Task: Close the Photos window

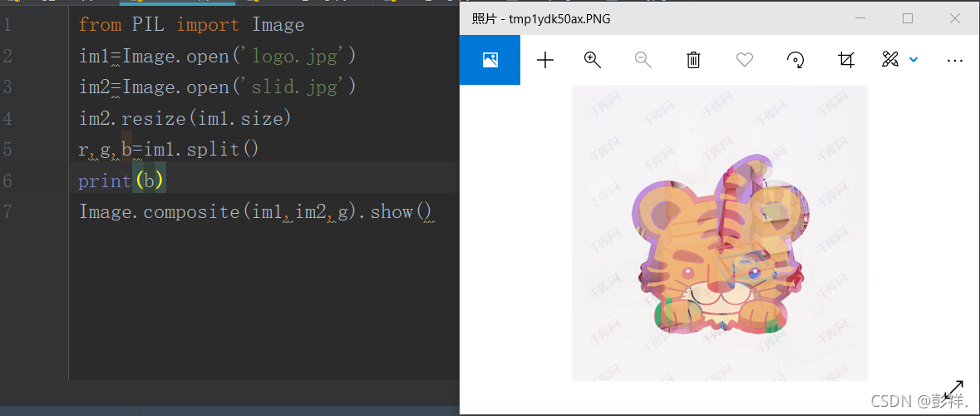Action: click(x=954, y=19)
